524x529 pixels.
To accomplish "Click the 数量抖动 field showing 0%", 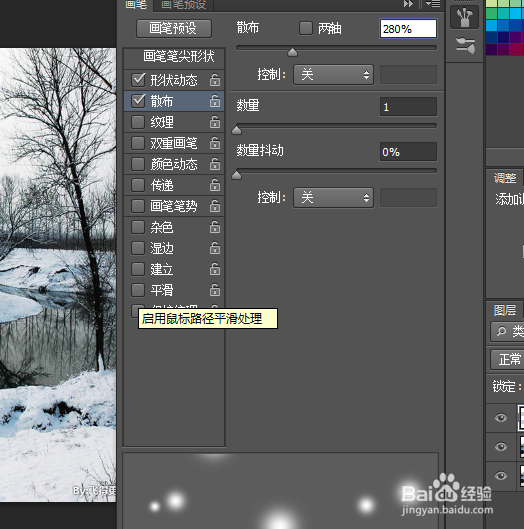I will click(408, 151).
